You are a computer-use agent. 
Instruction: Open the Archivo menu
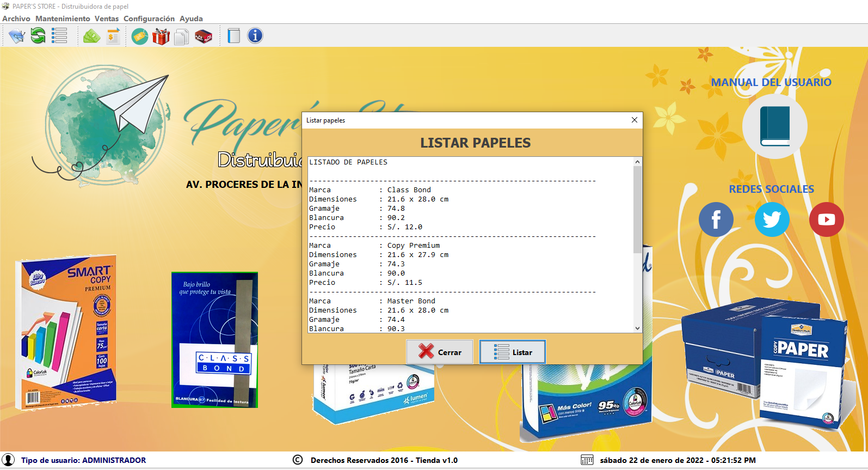16,19
